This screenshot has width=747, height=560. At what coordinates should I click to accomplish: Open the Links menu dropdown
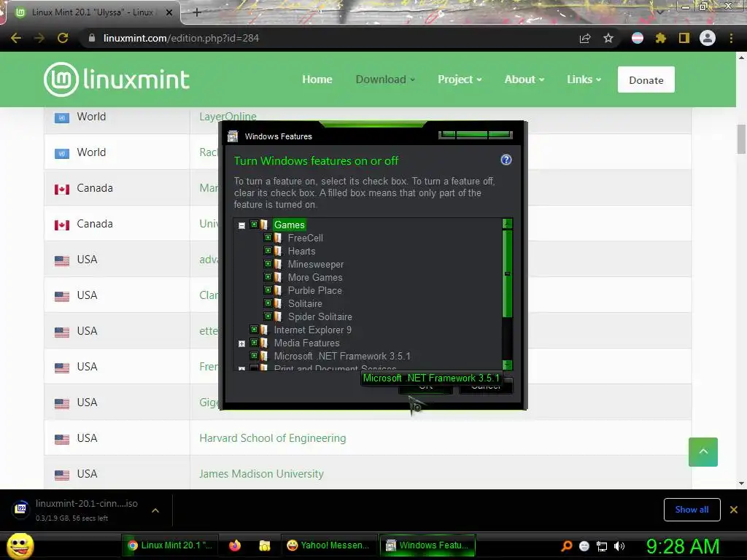point(584,79)
